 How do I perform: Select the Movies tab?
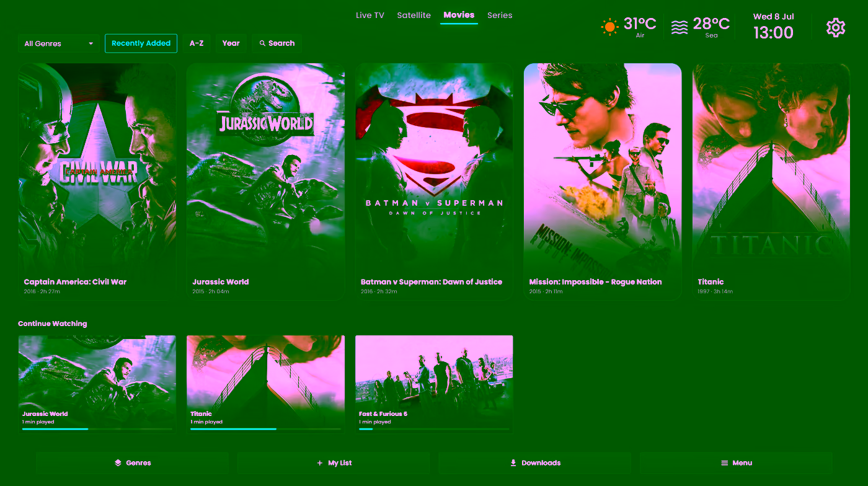coord(459,15)
